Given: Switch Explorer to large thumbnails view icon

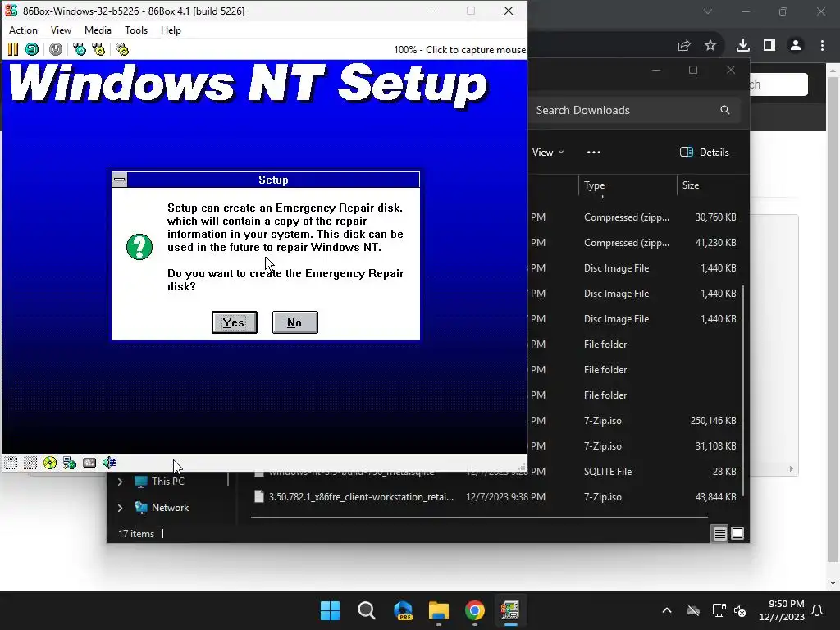Looking at the screenshot, I should (737, 533).
